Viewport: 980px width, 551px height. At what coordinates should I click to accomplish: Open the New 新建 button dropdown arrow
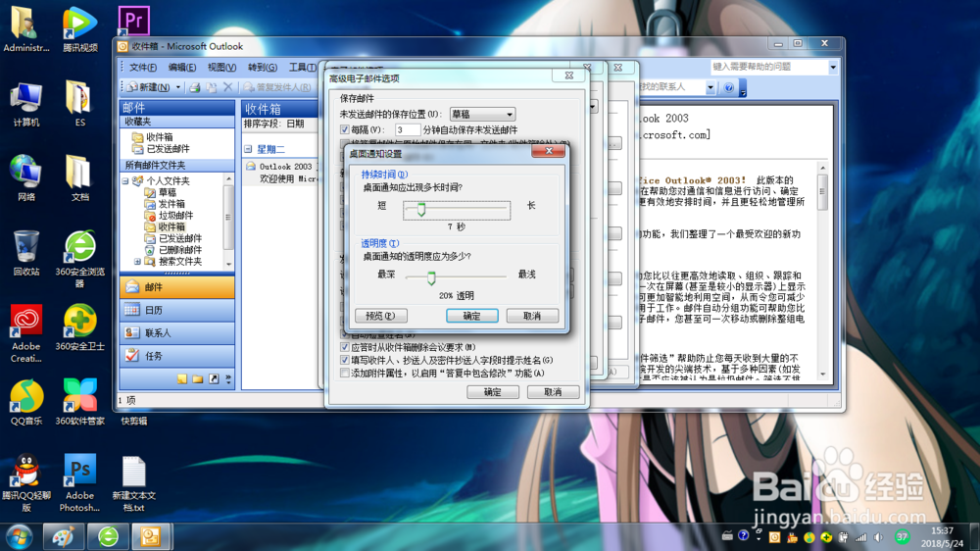click(x=178, y=87)
